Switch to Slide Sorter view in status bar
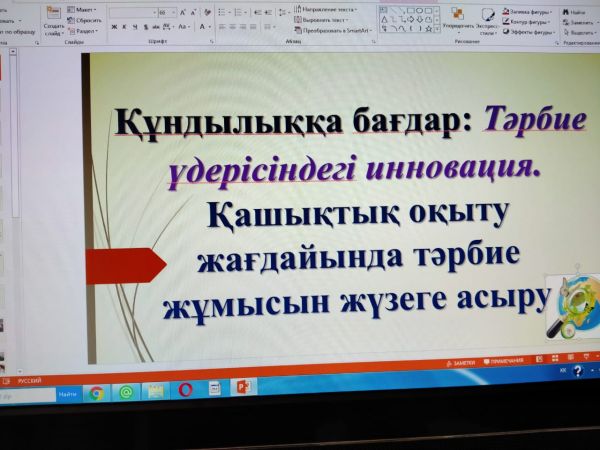Screen dimensions: 600x450 click(555, 358)
